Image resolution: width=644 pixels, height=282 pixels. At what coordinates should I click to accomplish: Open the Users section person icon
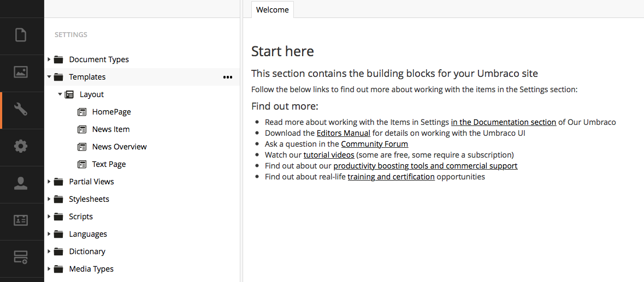[x=21, y=183]
